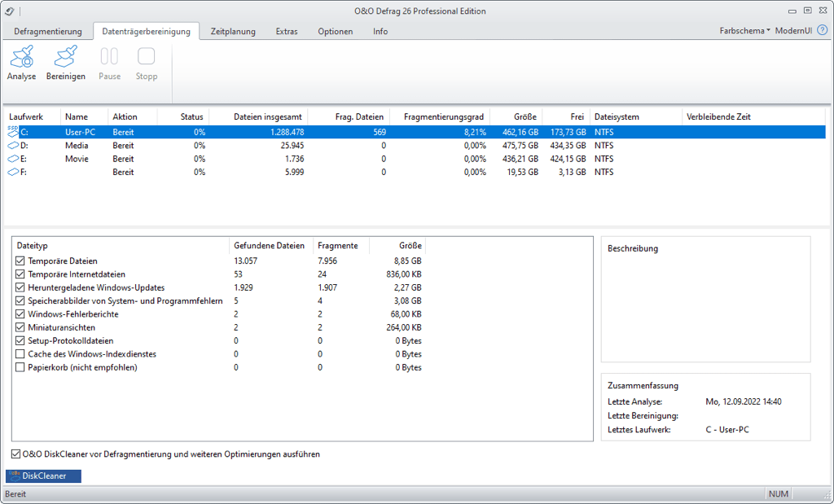834x504 pixels.
Task: Click the 434,35 GB free space cell
Action: (568, 145)
